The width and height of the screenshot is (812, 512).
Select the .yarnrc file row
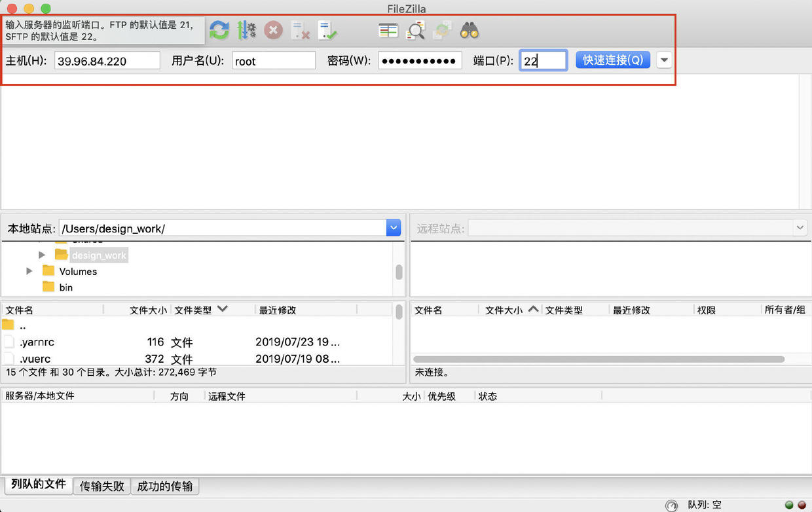coord(196,342)
